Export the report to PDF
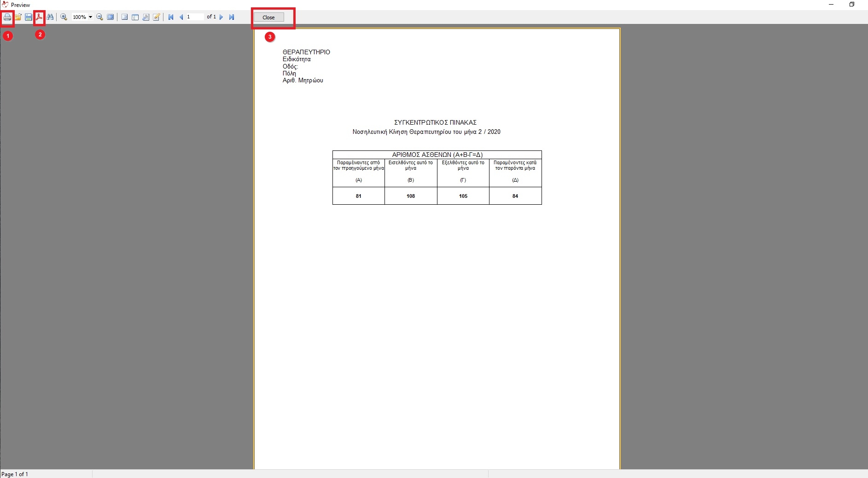Viewport: 868px width, 478px height. (39, 17)
